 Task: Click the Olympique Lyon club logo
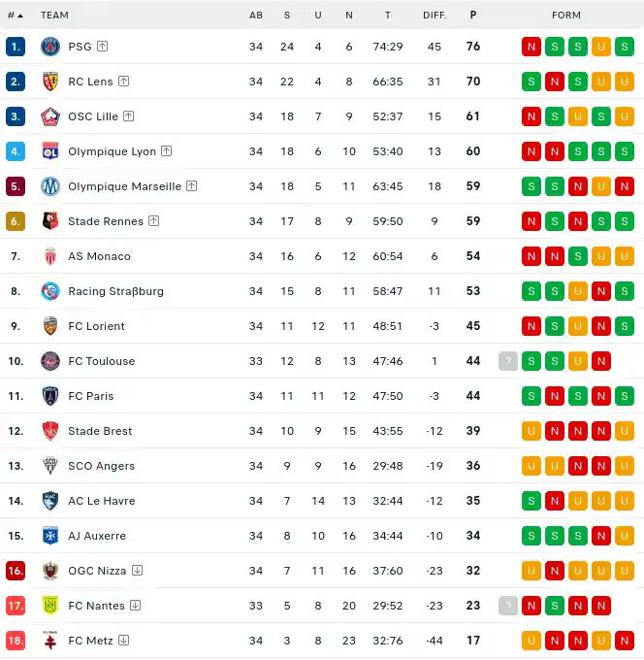click(x=50, y=151)
